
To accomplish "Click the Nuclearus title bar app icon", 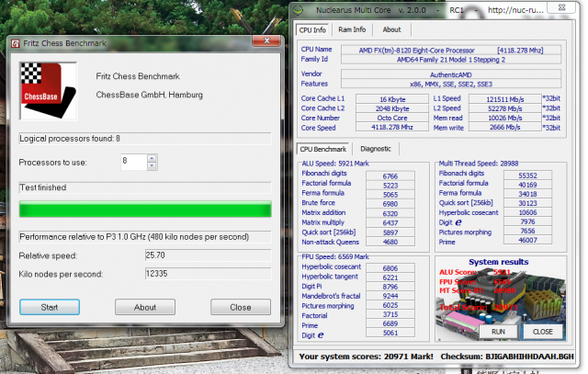I will point(298,10).
